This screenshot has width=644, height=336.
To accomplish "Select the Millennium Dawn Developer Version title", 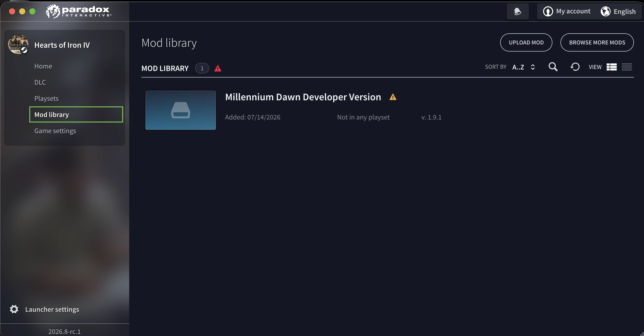I will [x=303, y=97].
